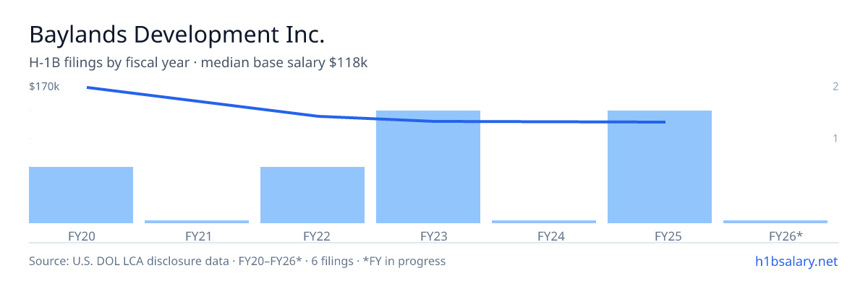Select the FY25 filings bar
Image resolution: width=868 pixels, height=289 pixels.
click(660, 167)
